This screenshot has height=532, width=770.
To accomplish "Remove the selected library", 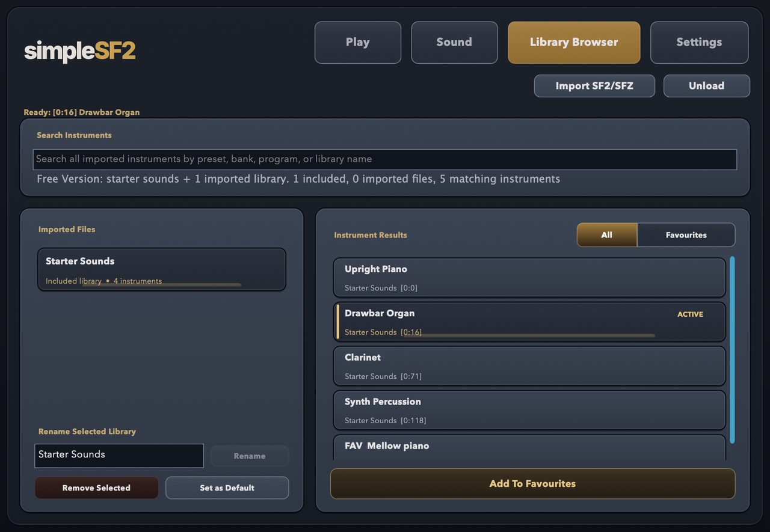I will (x=96, y=488).
